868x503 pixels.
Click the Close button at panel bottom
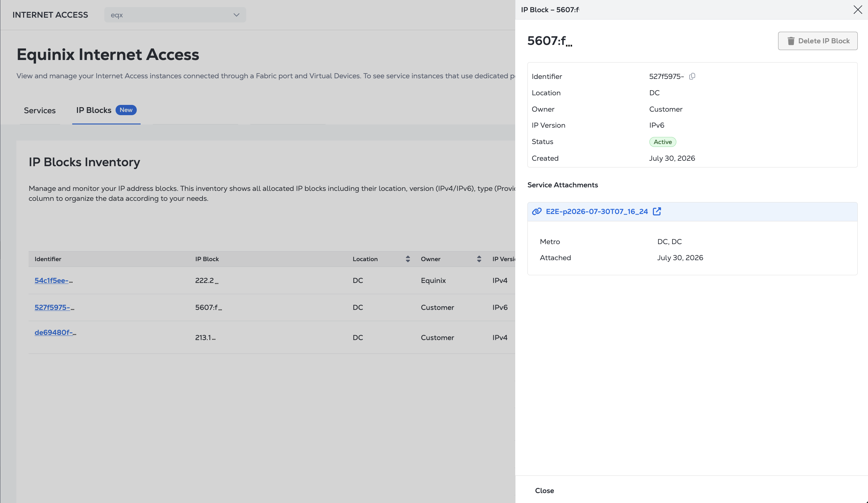click(x=544, y=490)
